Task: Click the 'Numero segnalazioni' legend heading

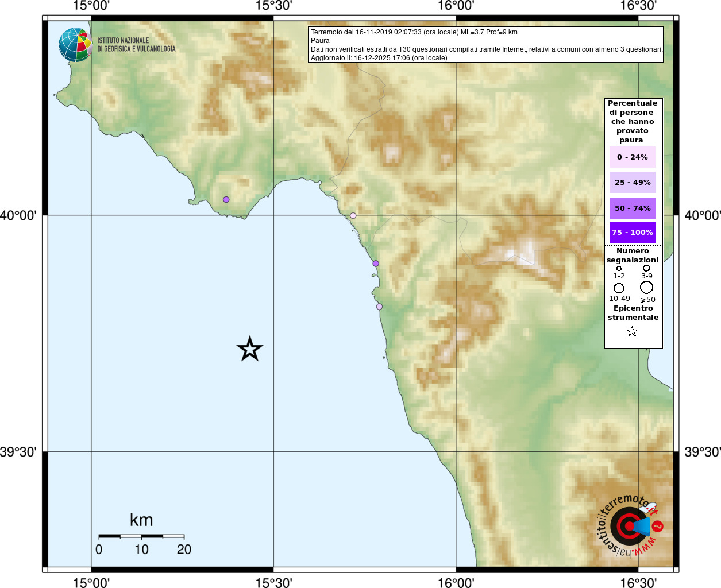Action: pos(633,256)
